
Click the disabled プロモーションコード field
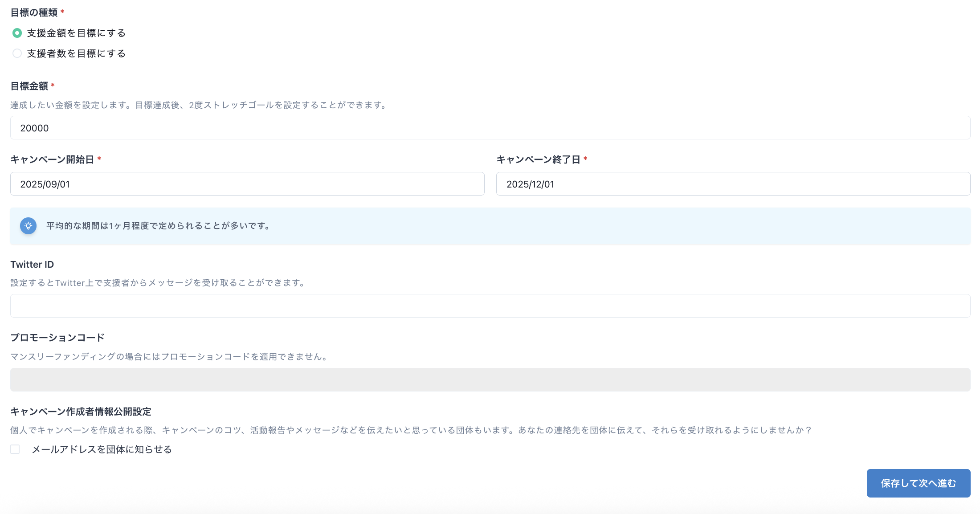click(490, 380)
